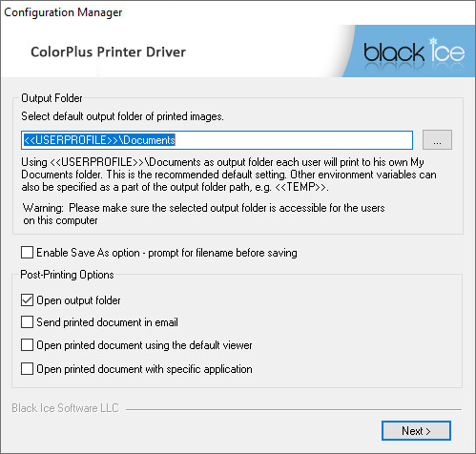Click the 'Send printed document in email' label
The width and height of the screenshot is (476, 454).
point(107,322)
